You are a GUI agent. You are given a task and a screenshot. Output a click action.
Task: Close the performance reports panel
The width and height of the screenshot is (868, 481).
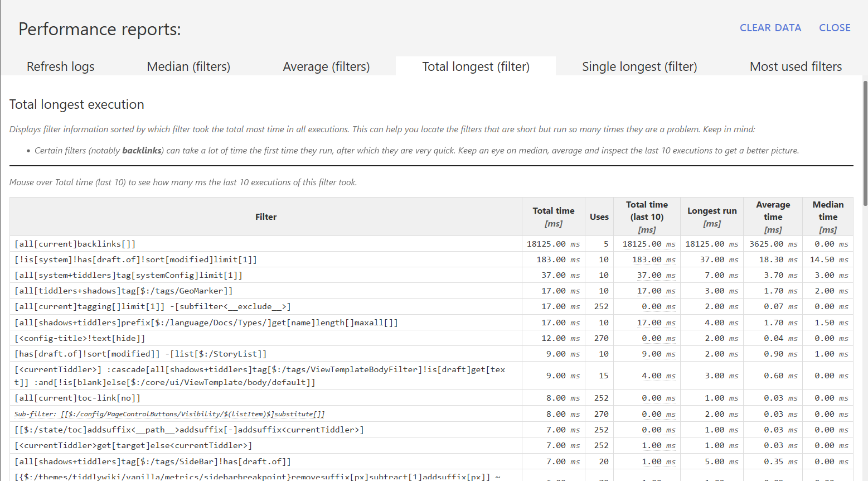[834, 28]
